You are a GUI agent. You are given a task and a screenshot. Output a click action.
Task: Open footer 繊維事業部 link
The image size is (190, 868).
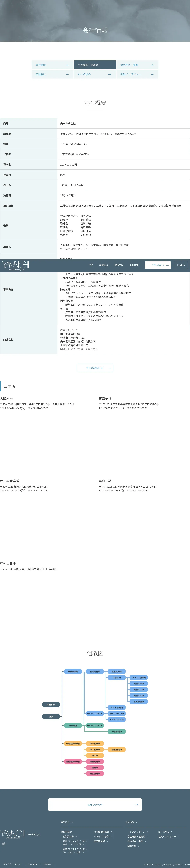coord(66,832)
